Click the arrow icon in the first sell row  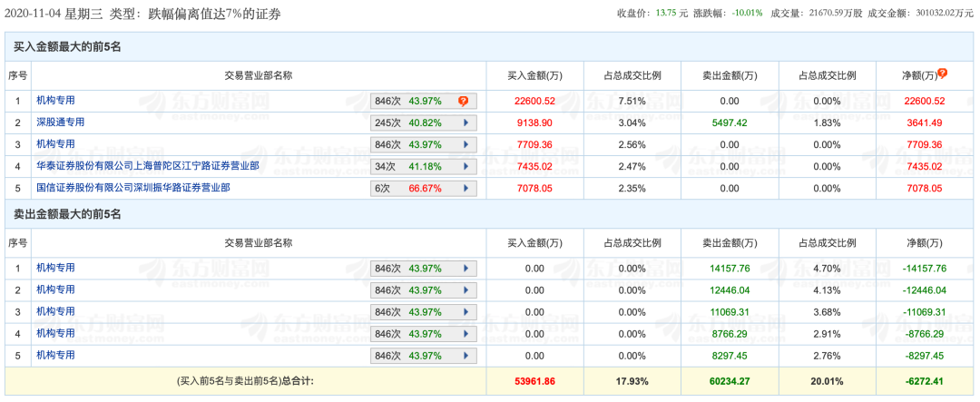[465, 269]
